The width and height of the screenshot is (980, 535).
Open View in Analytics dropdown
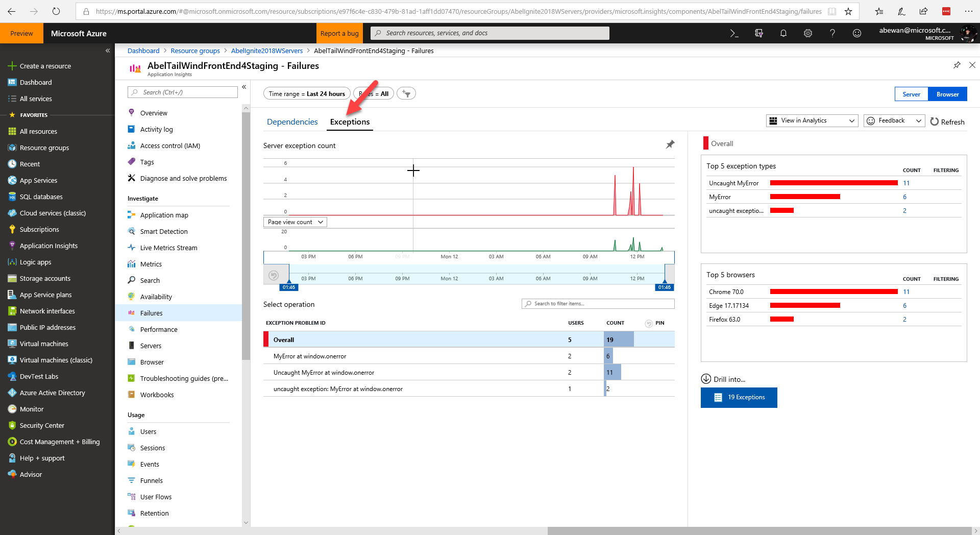[x=812, y=120]
